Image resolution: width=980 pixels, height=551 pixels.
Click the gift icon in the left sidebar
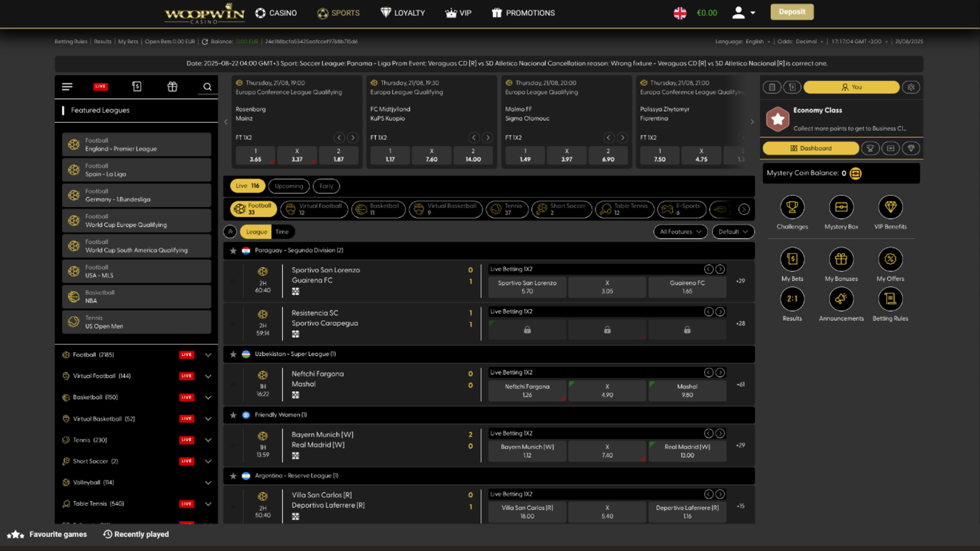(x=172, y=86)
